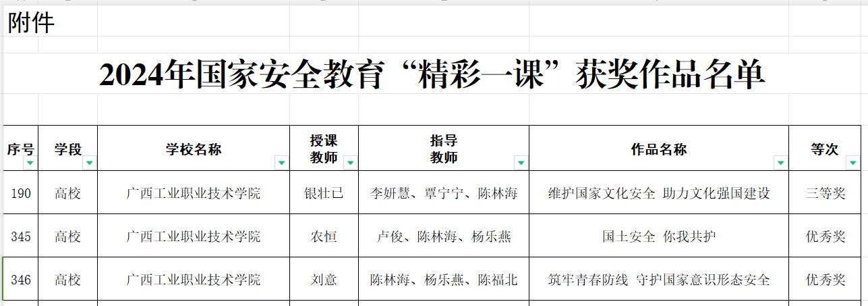Click teacher name 刘意
The height and width of the screenshot is (306, 868).
[x=324, y=280]
